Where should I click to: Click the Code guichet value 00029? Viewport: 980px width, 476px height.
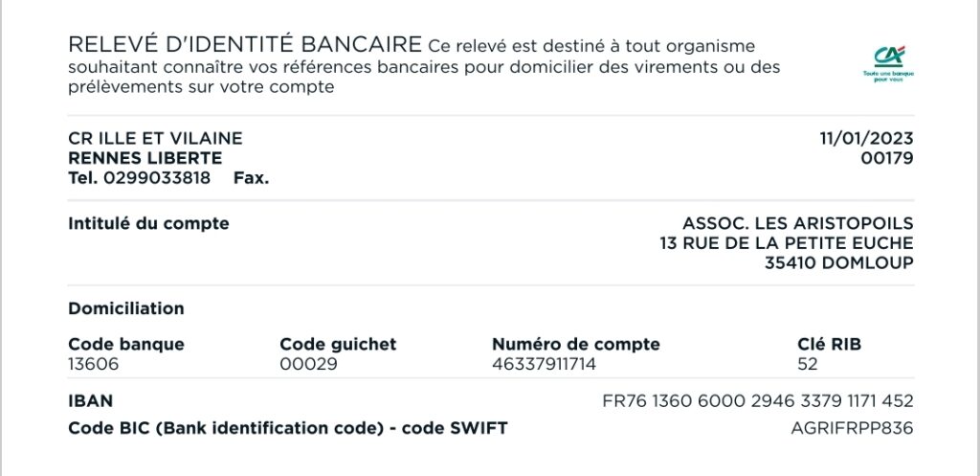309,364
